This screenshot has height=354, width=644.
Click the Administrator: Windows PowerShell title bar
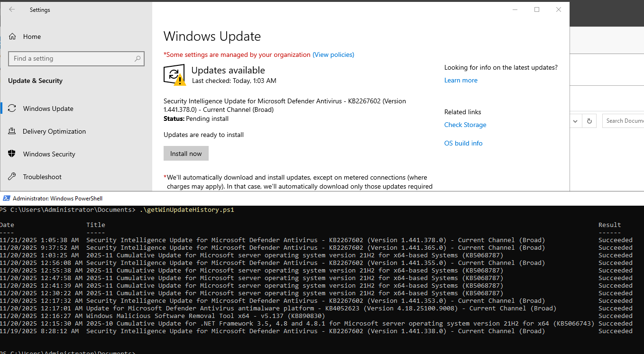coord(322,199)
